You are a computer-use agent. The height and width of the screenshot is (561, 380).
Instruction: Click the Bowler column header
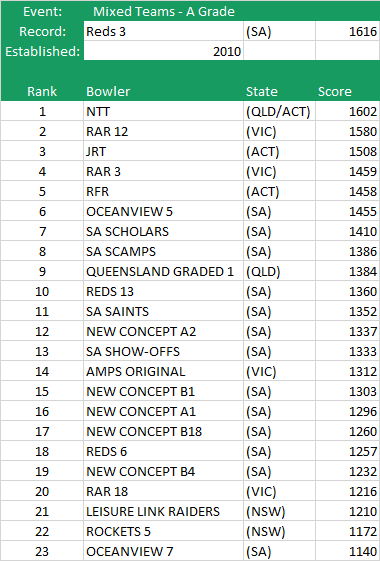tap(108, 91)
